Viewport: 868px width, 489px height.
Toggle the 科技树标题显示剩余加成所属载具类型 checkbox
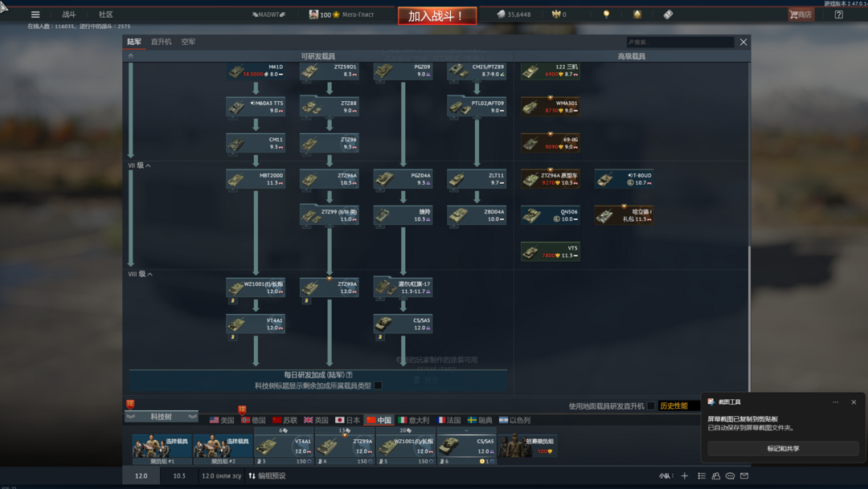378,385
